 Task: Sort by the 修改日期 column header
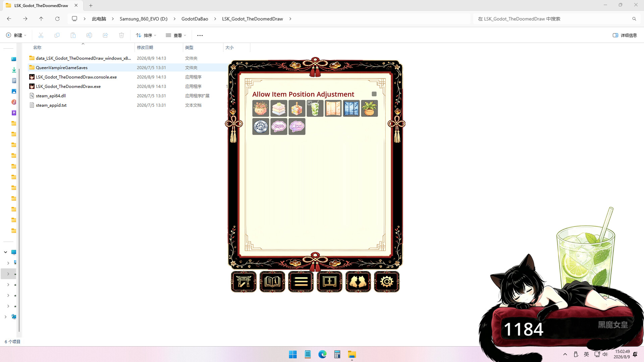[159, 48]
